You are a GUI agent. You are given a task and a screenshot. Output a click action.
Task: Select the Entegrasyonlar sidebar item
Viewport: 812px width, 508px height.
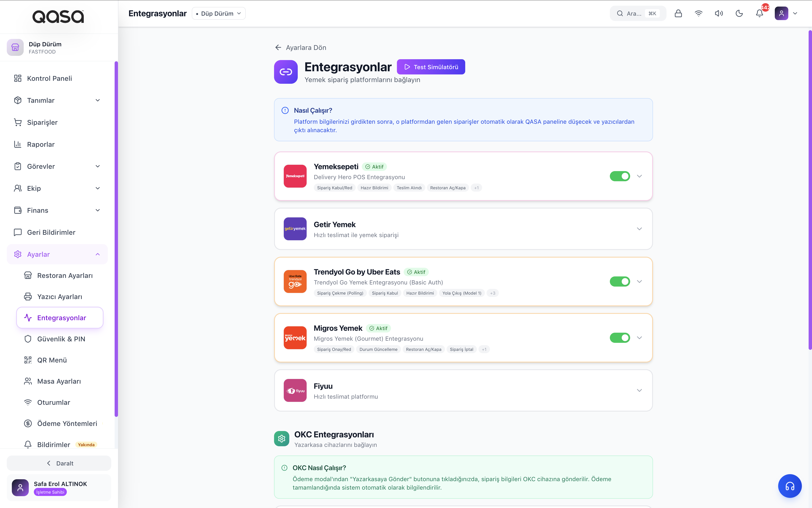[x=60, y=318]
